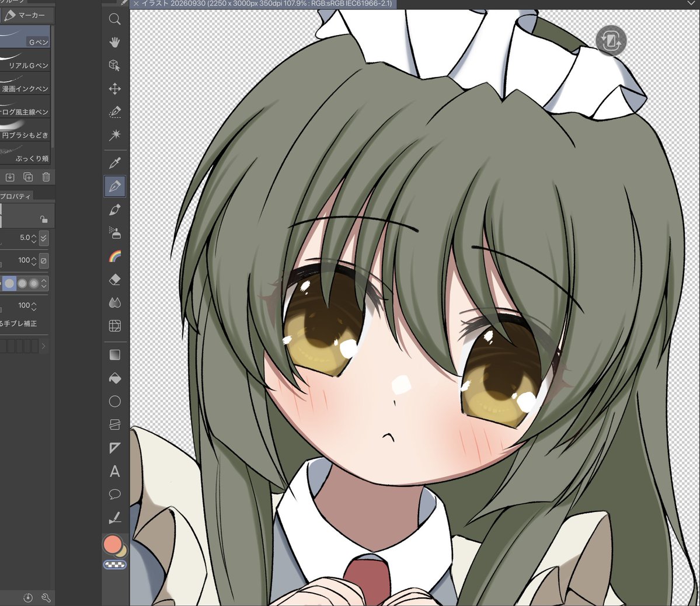Image resolution: width=700 pixels, height=606 pixels.
Task: Select the highlighted Pen tool
Action: (115, 186)
